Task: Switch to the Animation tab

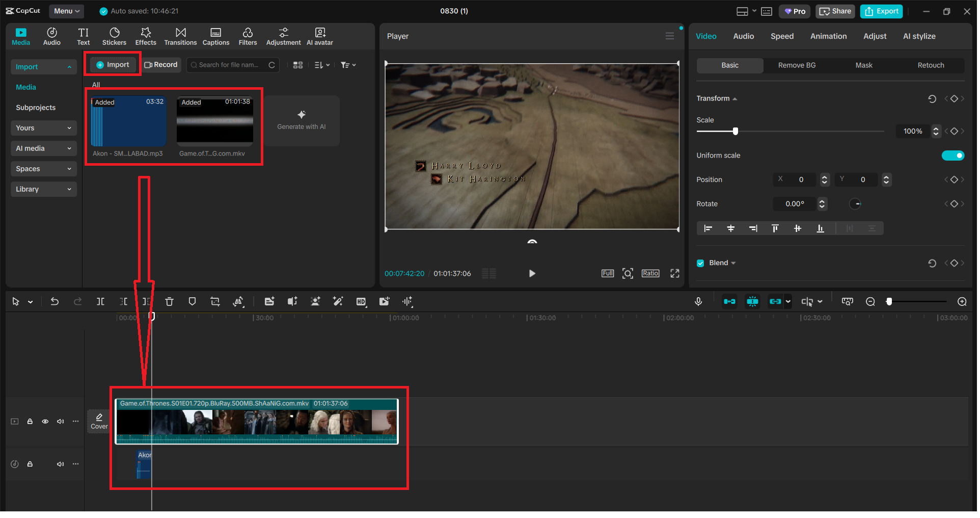Action: [828, 36]
